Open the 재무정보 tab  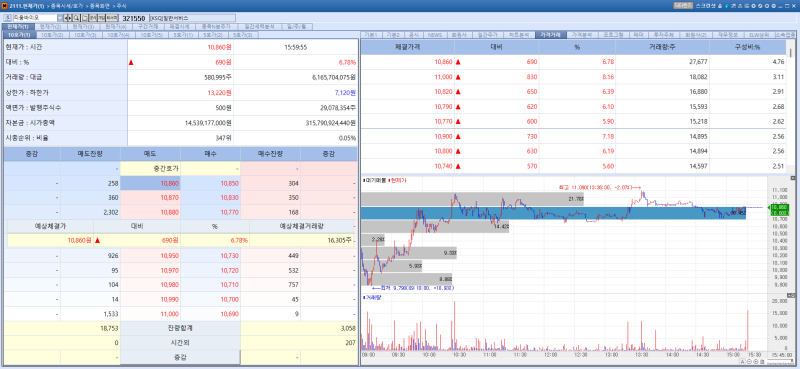tap(727, 35)
